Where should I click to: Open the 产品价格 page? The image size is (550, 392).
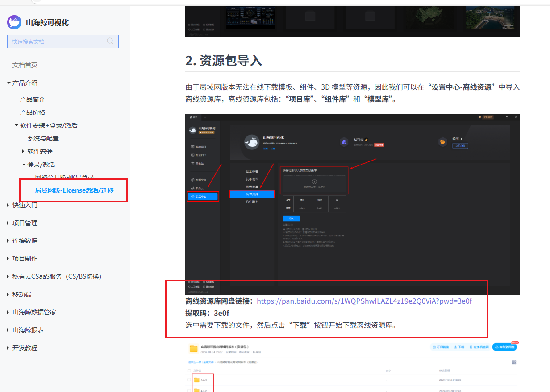pos(33,112)
